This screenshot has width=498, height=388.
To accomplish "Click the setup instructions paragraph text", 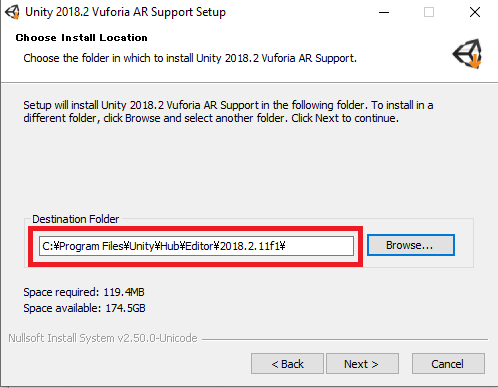I will click(228, 112).
